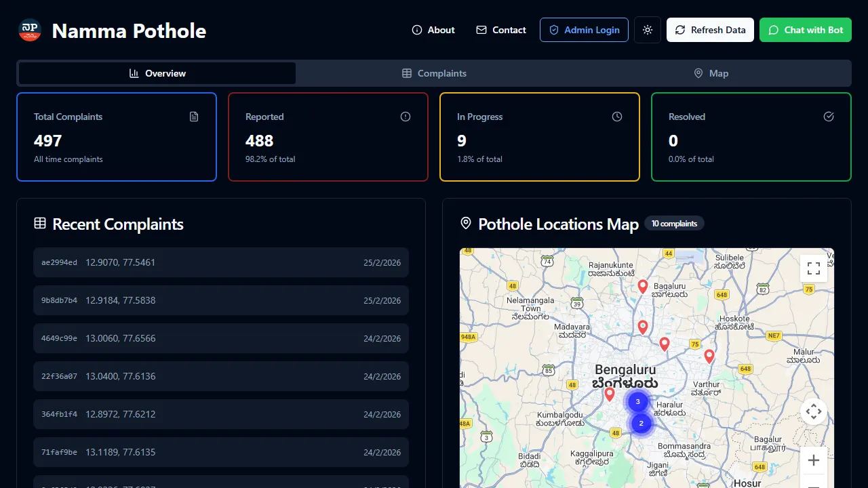
Task: Click the checkmark icon on Resolved card
Action: (829, 116)
